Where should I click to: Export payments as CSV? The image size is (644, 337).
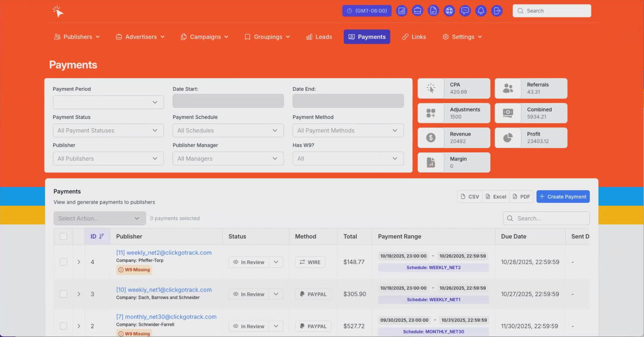(x=470, y=197)
